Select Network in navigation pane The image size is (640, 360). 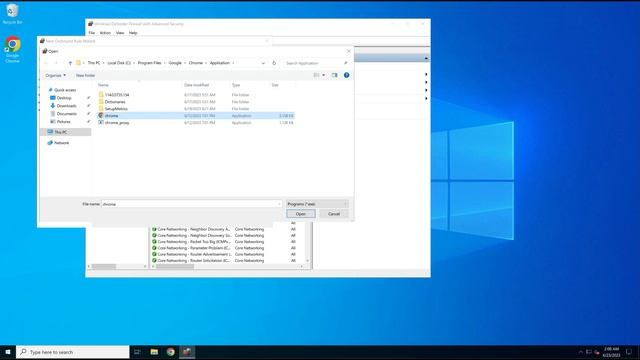[x=61, y=143]
